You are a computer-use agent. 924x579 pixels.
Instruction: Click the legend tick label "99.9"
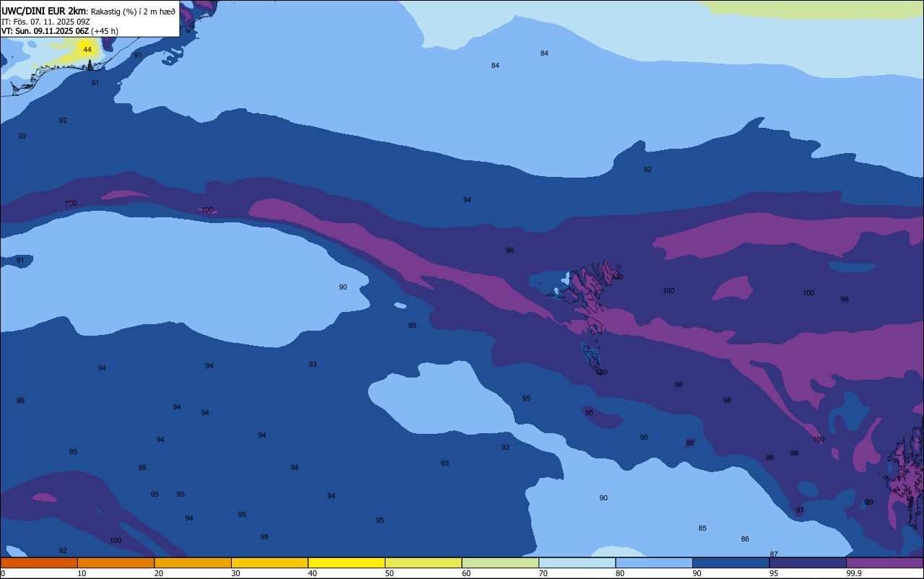pos(854,573)
